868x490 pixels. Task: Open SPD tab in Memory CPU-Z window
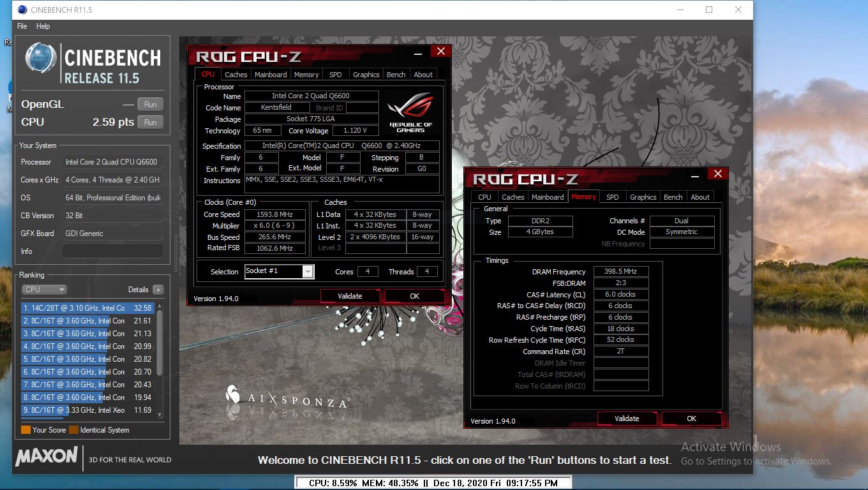[613, 197]
